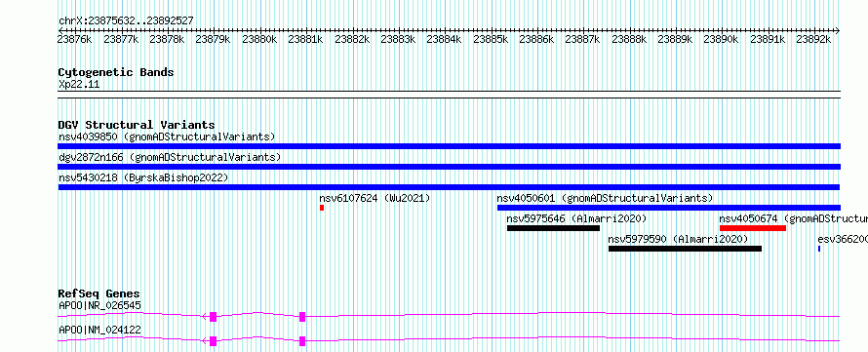Click the 23884k ruler tick label
Viewport: 868px width, 352px height.
tap(444, 39)
